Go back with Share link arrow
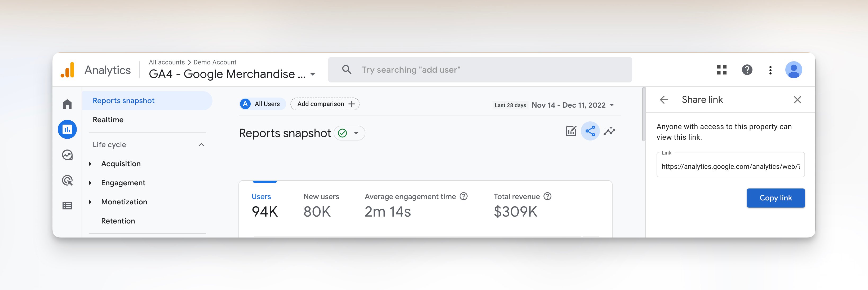This screenshot has width=868, height=290. (x=664, y=100)
